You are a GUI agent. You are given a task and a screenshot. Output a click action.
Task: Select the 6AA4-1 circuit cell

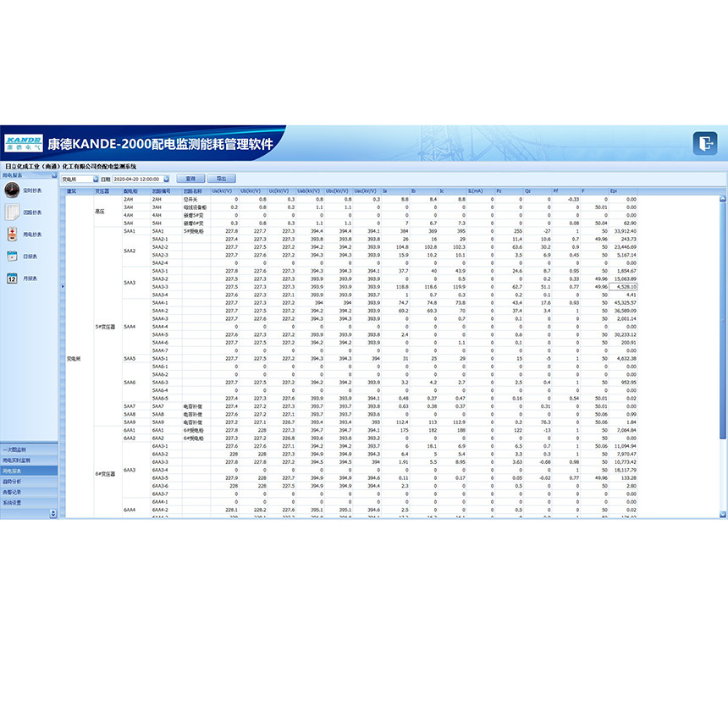pyautogui.click(x=167, y=502)
